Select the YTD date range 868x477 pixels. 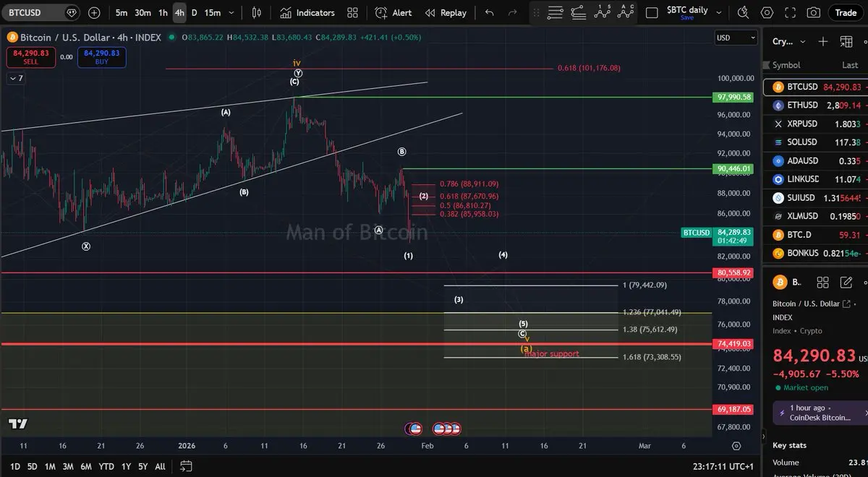[x=106, y=467]
